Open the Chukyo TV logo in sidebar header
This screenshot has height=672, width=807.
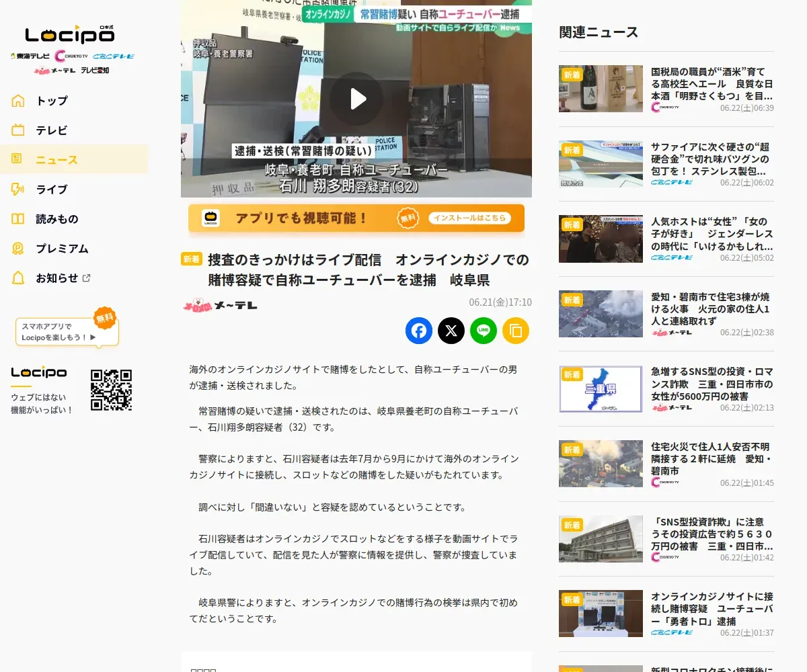click(71, 56)
